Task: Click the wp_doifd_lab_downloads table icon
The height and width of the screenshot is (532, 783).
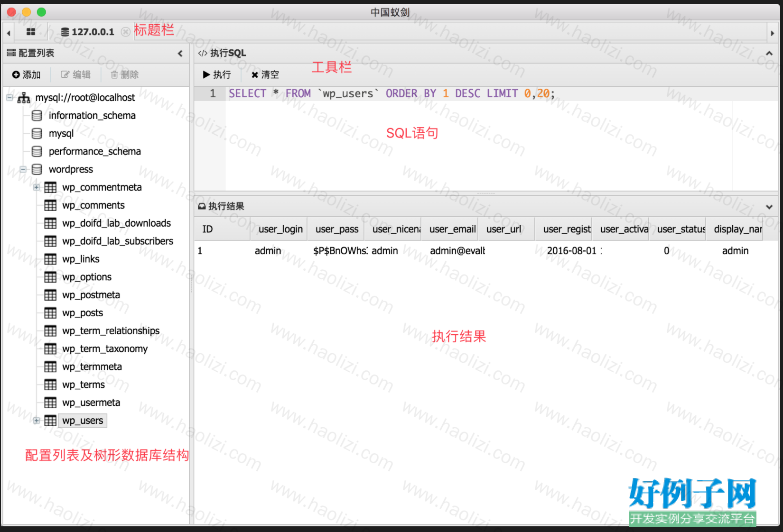Action: [50, 223]
